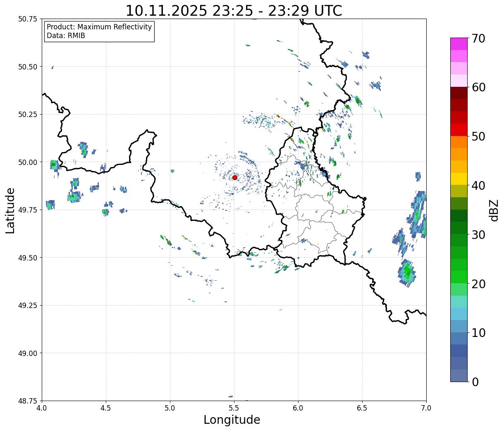This screenshot has width=504, height=430.
Task: Click the 30 tick label on colorbar
Action: [x=478, y=235]
